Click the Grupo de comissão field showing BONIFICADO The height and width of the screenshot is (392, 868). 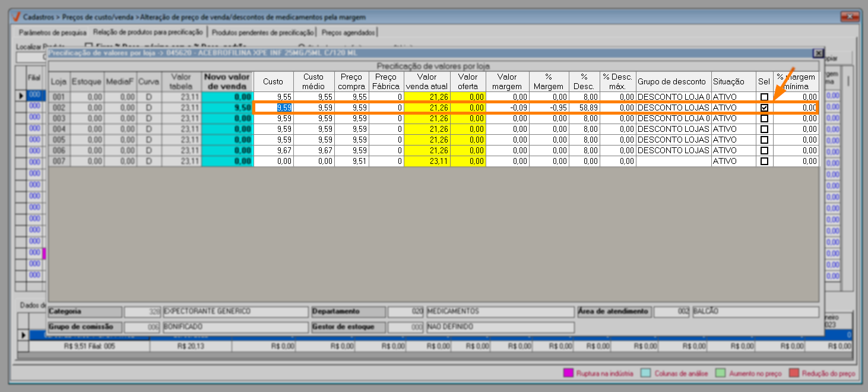(236, 328)
